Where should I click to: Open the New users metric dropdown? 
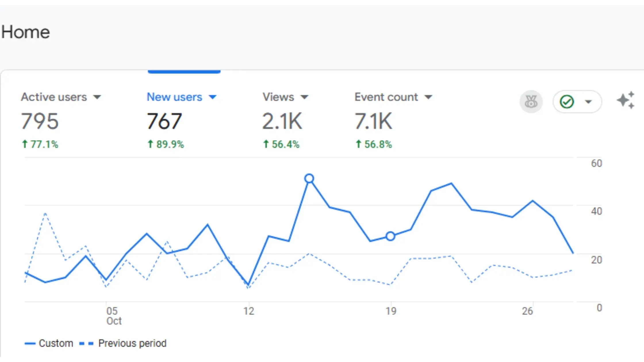coord(213,97)
